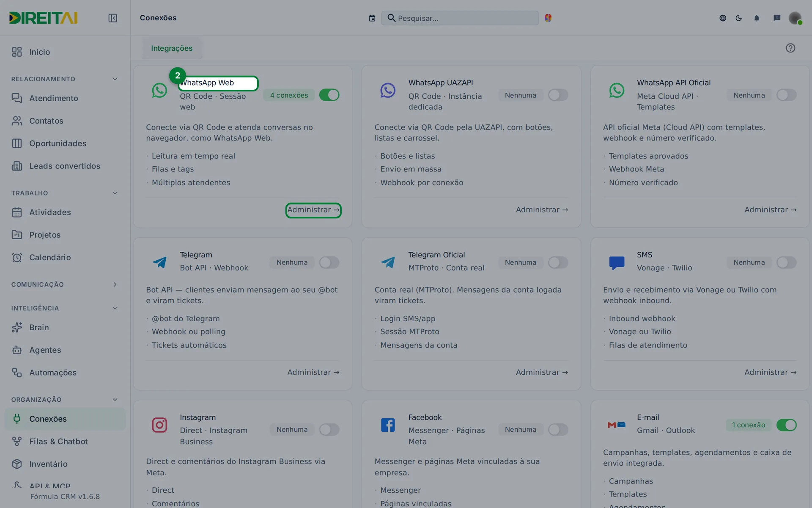812x508 pixels.
Task: Click the colorful brain icon after search
Action: pos(548,18)
